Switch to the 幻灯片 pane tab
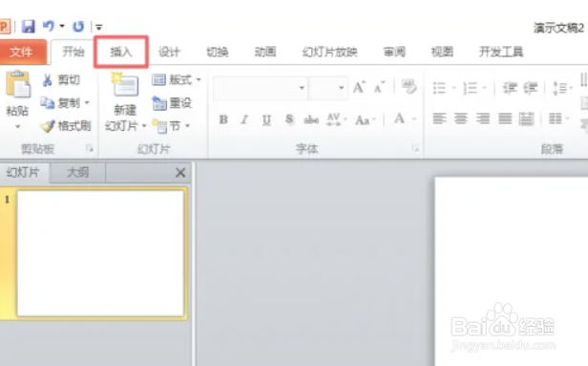588x366 pixels. tap(23, 173)
